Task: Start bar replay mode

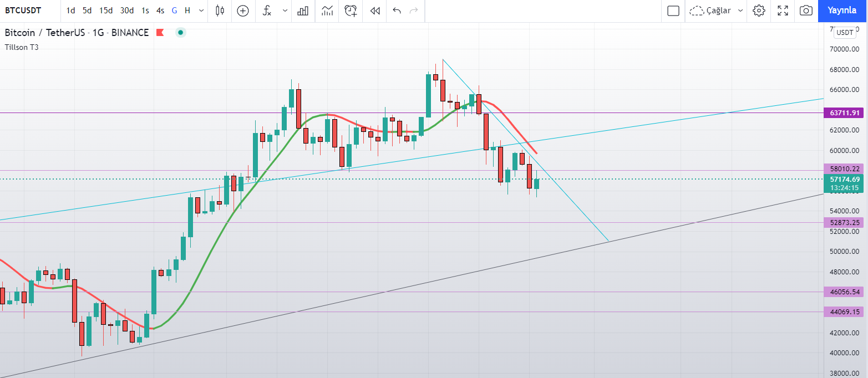Action: tap(375, 11)
